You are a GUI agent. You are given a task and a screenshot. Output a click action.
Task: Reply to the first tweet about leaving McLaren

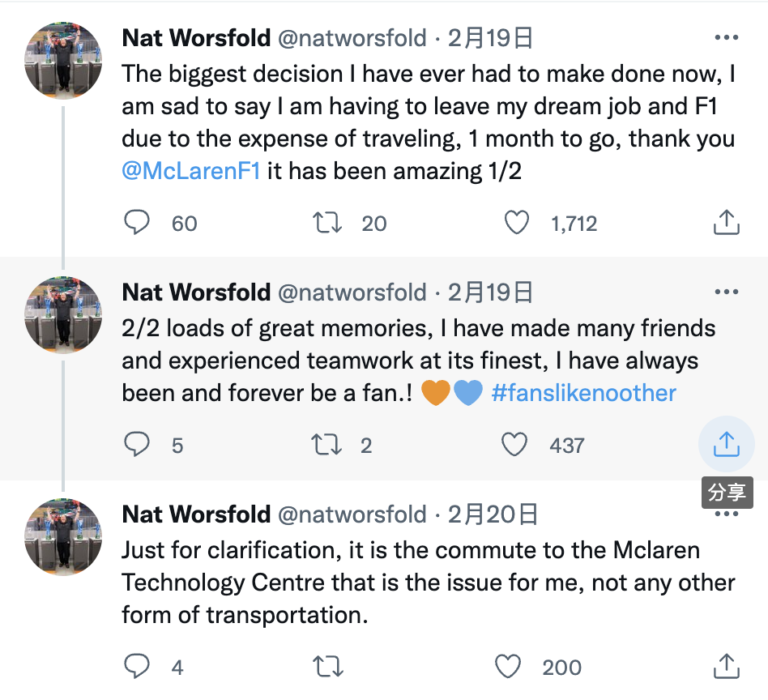(137, 223)
